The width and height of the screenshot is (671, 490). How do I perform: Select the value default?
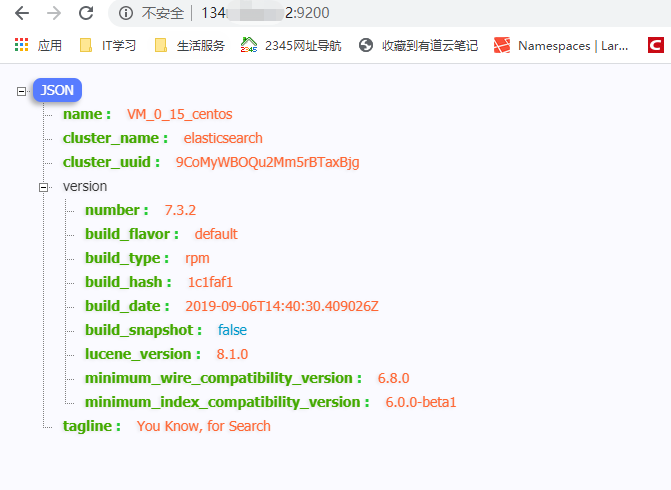tap(216, 234)
